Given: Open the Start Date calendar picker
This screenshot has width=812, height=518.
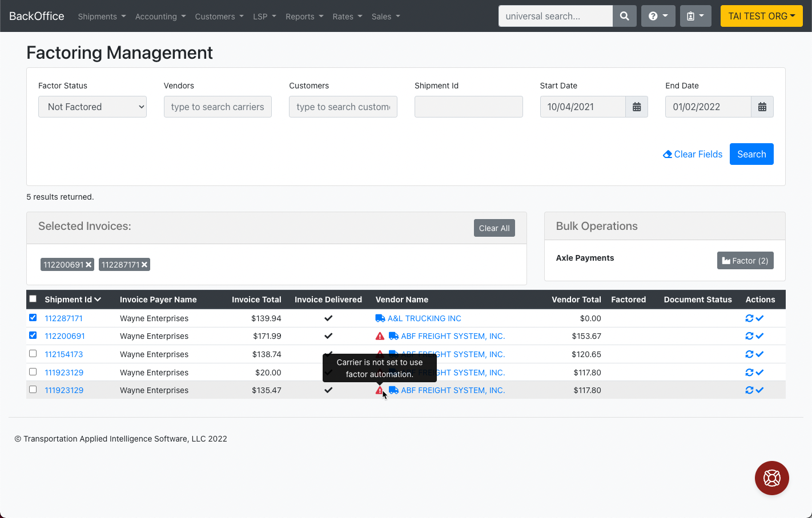Looking at the screenshot, I should coord(636,107).
